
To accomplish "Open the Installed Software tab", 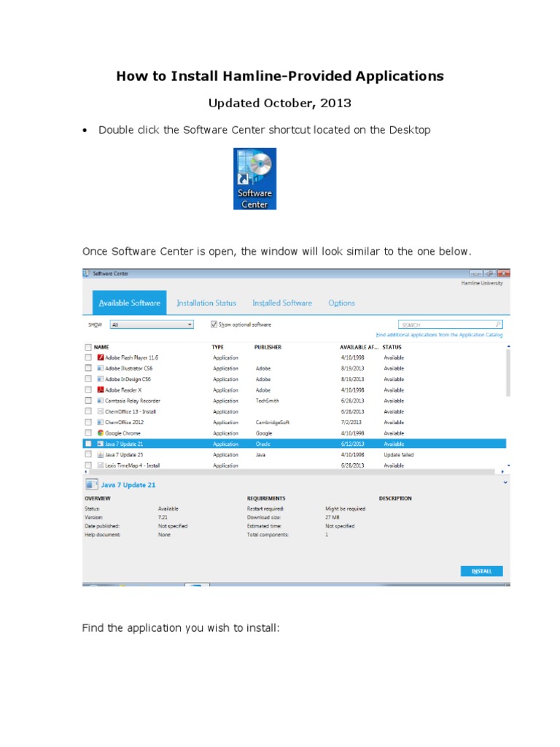I will 282,303.
